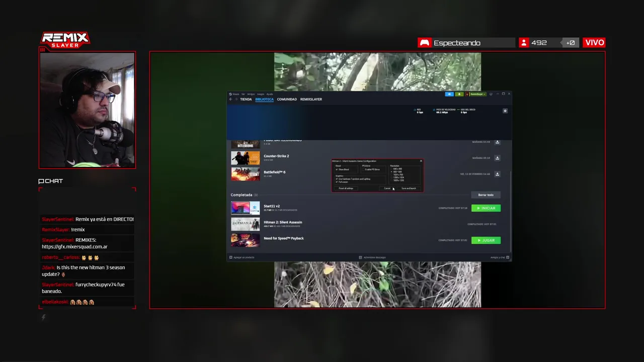Click the RED network speed readout
644x362 pixels.
click(420, 111)
